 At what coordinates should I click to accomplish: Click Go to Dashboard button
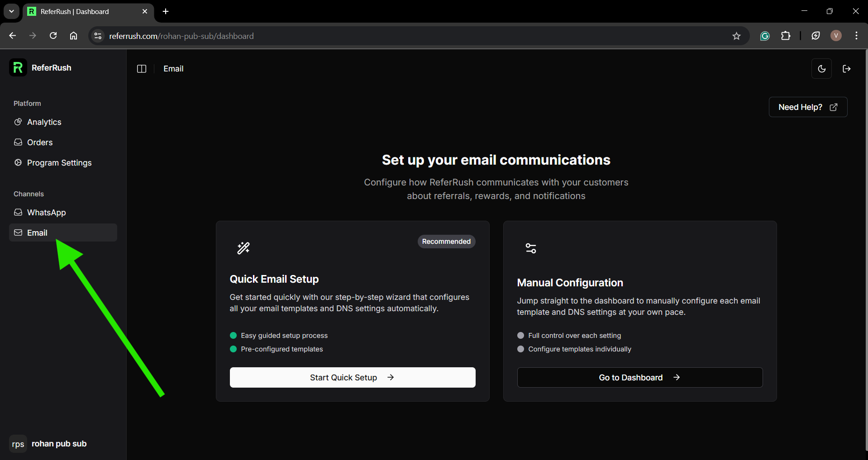pyautogui.click(x=640, y=377)
